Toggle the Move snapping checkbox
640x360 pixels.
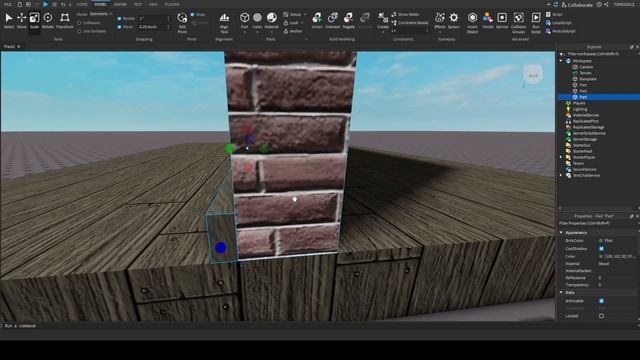119,27
